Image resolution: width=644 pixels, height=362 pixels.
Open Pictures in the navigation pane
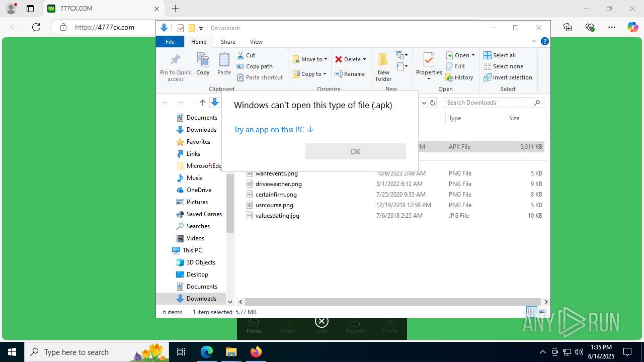(x=197, y=202)
